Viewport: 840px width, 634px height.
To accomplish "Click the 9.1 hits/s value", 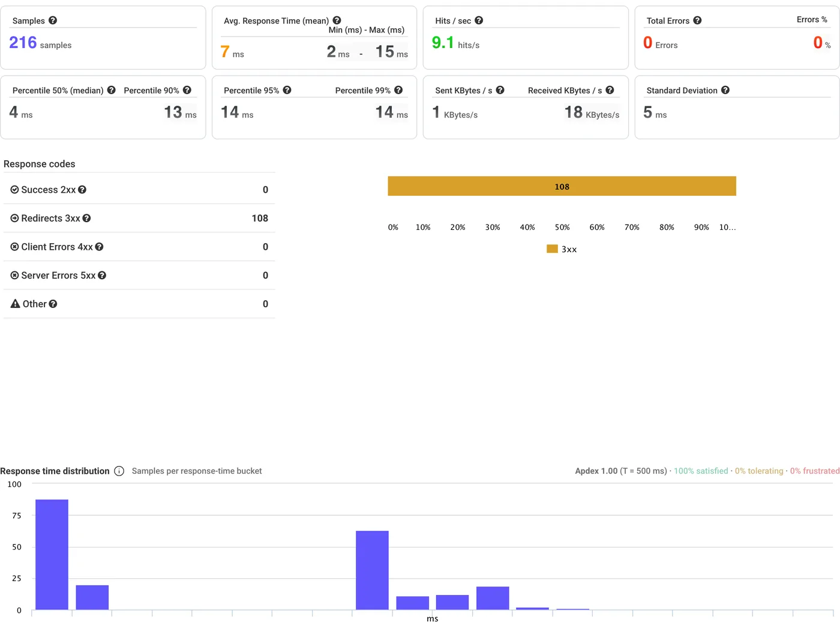I will pyautogui.click(x=455, y=43).
